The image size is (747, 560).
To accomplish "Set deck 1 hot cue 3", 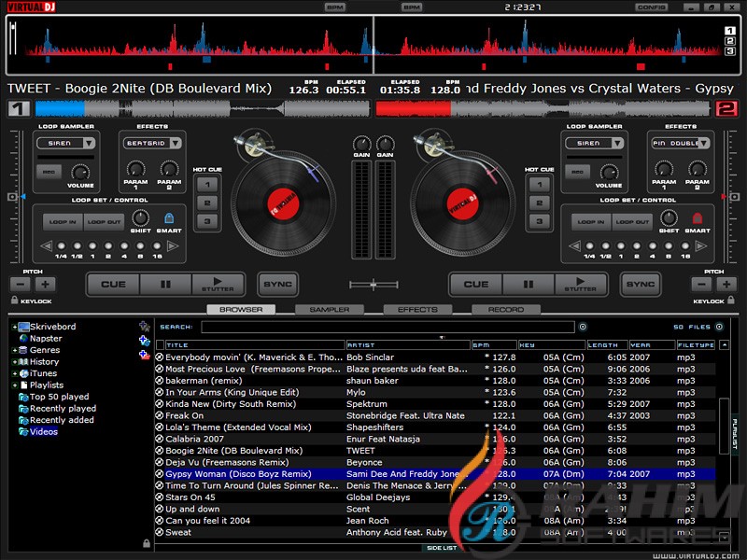I will pyautogui.click(x=207, y=221).
